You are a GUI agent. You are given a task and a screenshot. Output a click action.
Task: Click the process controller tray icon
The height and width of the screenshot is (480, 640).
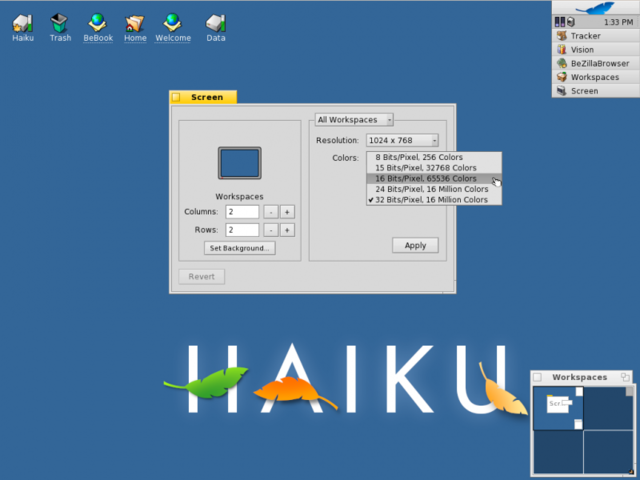coord(560,22)
